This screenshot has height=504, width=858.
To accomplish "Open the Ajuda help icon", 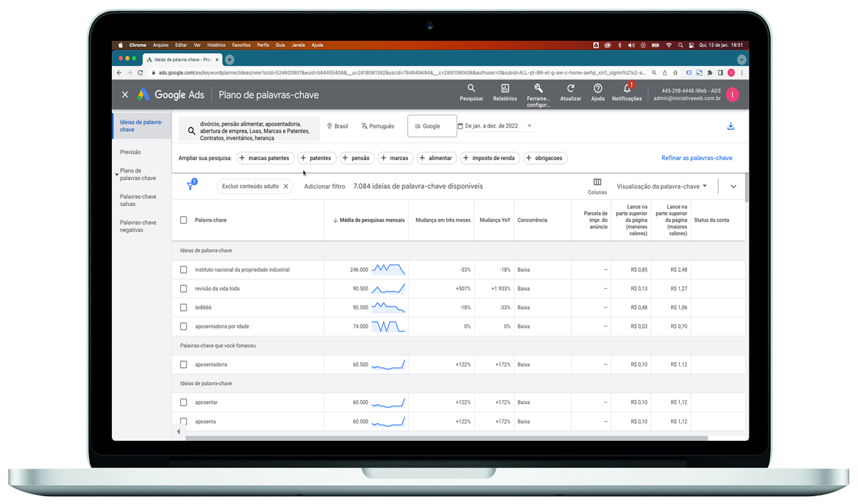I will tap(597, 89).
